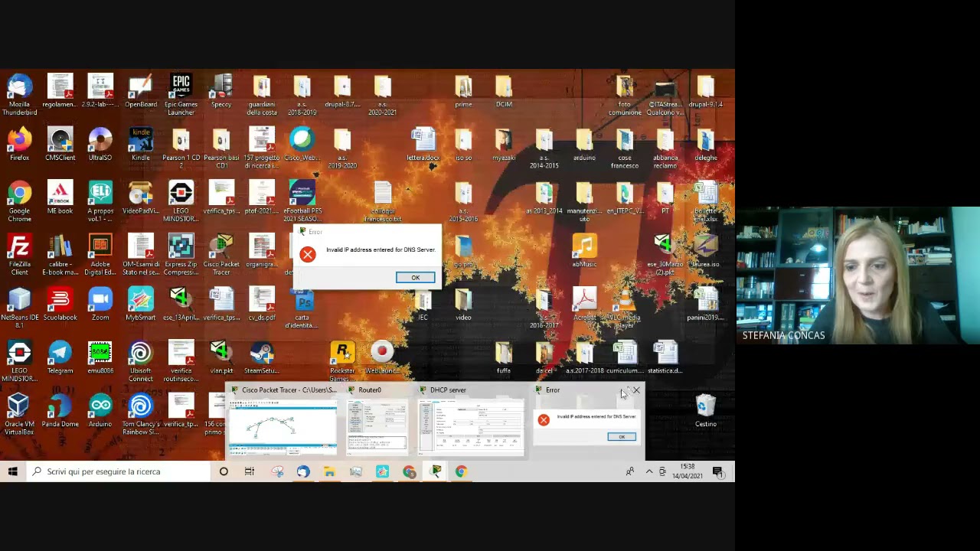
Task: Click OK in the Error thumbnail preview
Action: (622, 437)
